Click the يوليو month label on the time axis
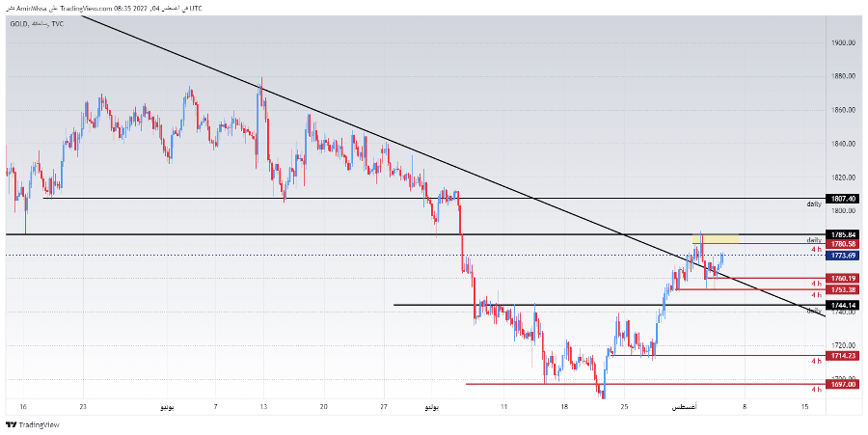 [432, 407]
